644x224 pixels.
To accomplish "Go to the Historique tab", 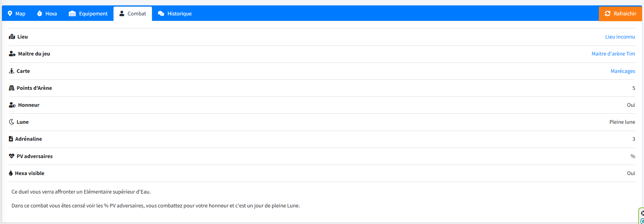I will click(175, 14).
